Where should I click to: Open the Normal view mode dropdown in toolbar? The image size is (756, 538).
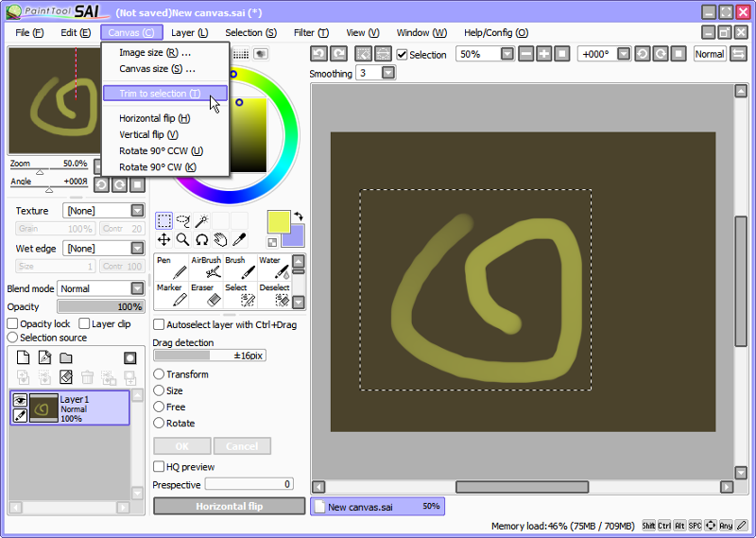(710, 54)
